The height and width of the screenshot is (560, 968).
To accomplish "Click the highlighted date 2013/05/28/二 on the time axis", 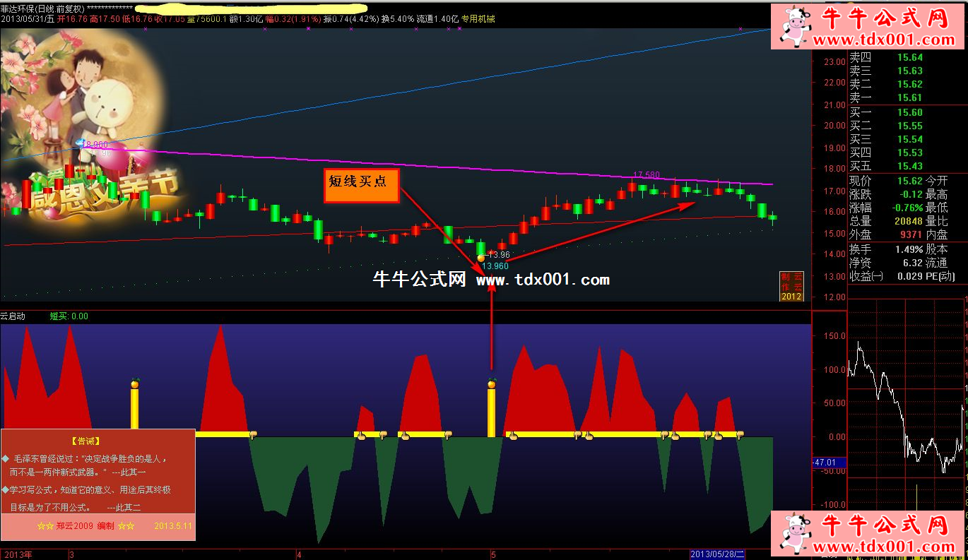I will click(x=717, y=554).
